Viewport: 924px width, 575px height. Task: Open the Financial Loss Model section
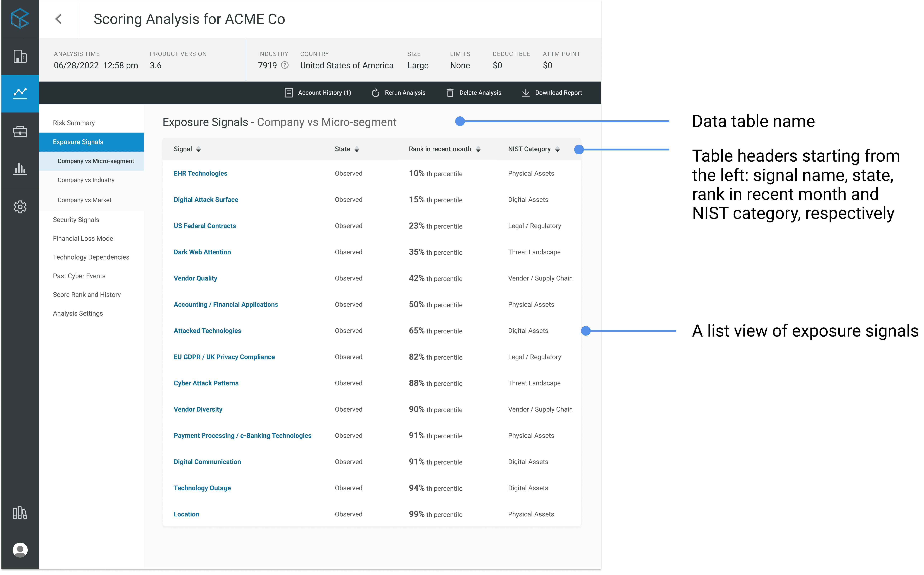(84, 238)
